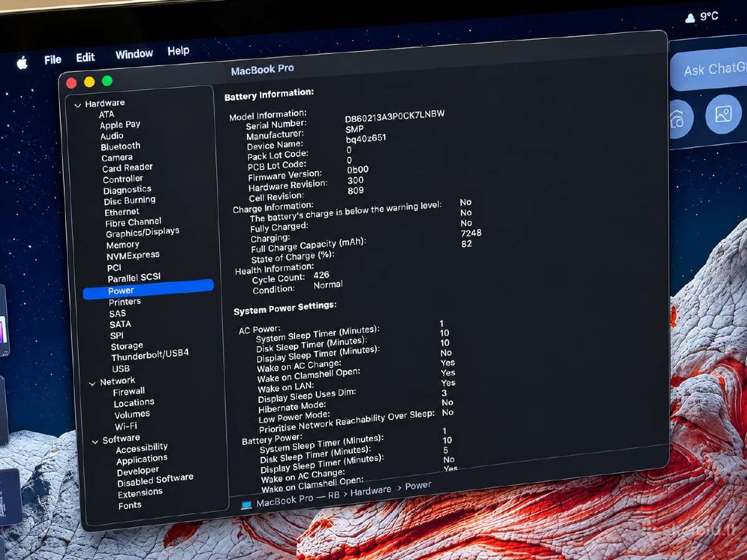The height and width of the screenshot is (560, 747).
Task: Select Disc Burning in the sidebar
Action: pos(129,200)
